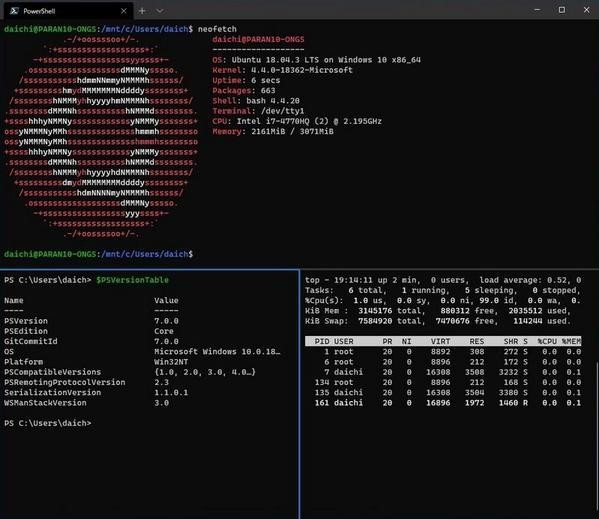Click the Uptime: 6 secs line
599x519 pixels.
pos(246,81)
